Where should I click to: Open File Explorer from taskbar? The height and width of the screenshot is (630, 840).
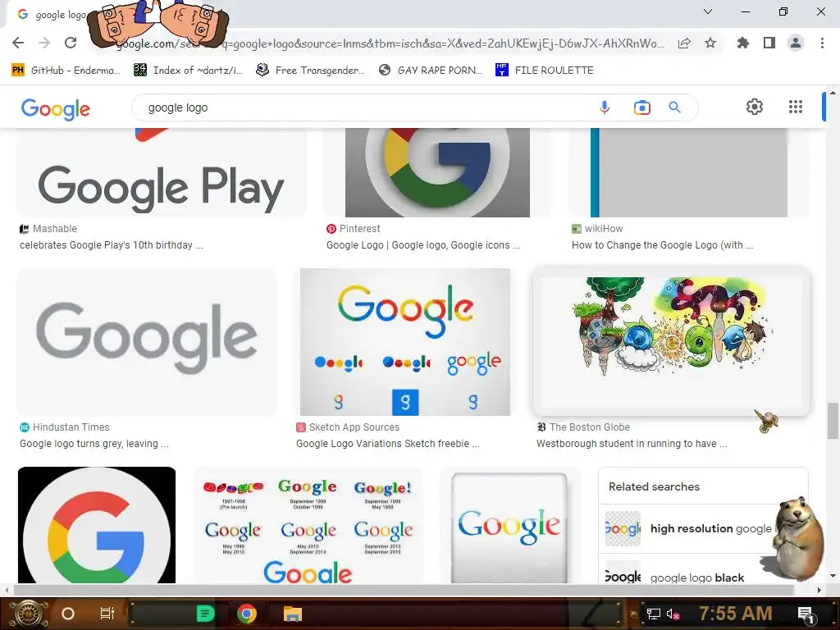pyautogui.click(x=293, y=614)
